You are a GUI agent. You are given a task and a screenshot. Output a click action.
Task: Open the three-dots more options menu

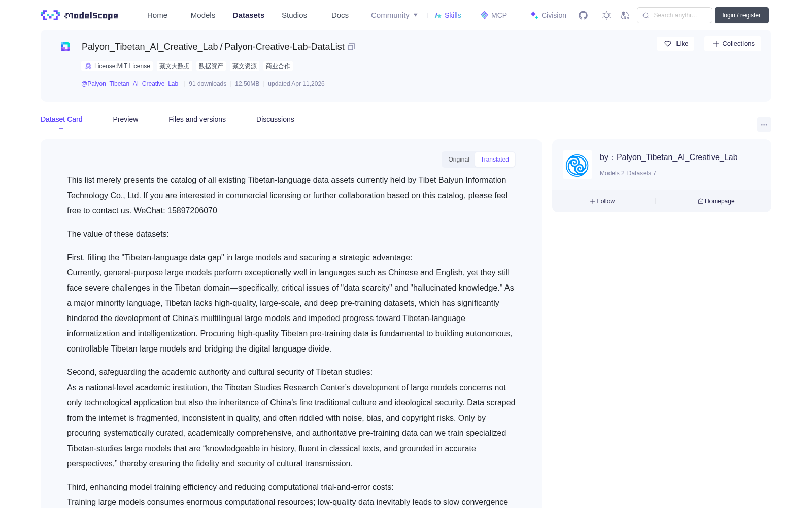click(x=764, y=124)
